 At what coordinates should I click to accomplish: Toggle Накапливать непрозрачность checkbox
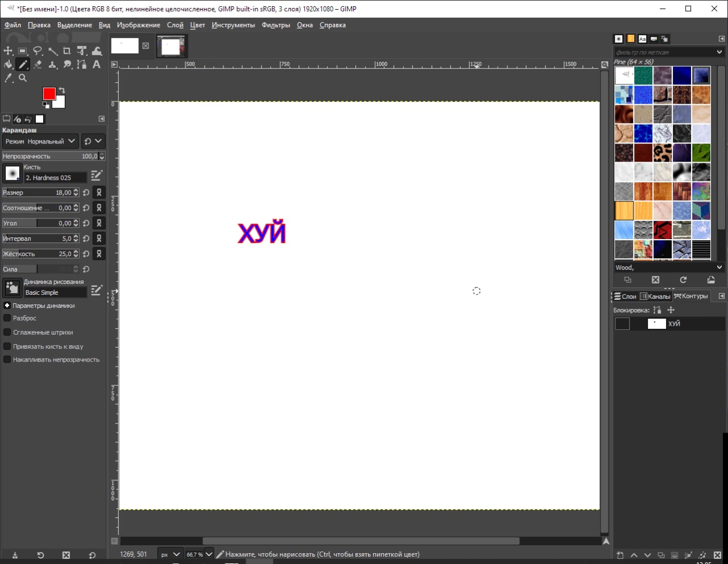(x=7, y=360)
